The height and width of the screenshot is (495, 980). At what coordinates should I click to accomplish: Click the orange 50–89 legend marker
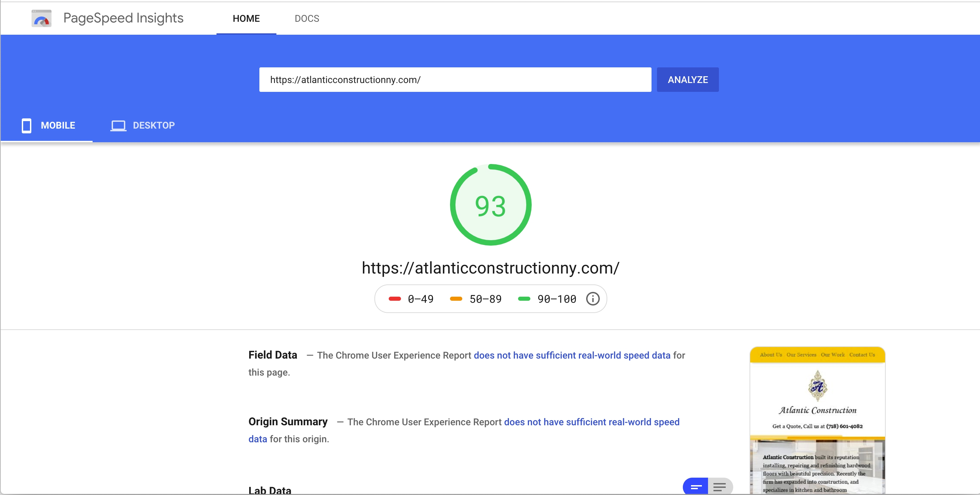(456, 299)
